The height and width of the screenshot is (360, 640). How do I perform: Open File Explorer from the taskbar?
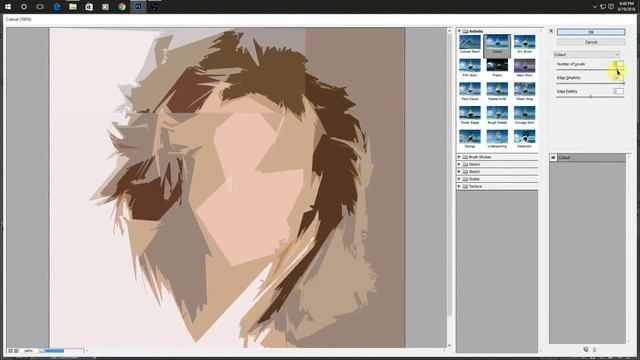[x=73, y=7]
